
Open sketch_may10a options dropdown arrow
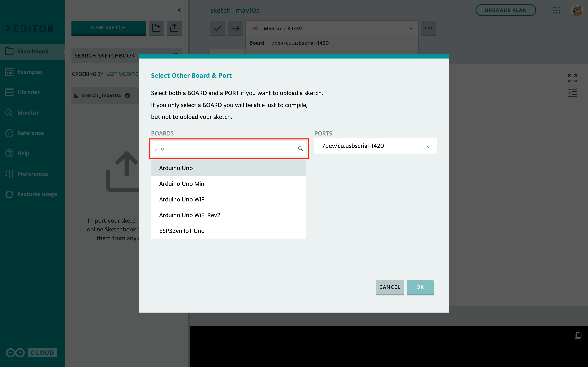128,95
